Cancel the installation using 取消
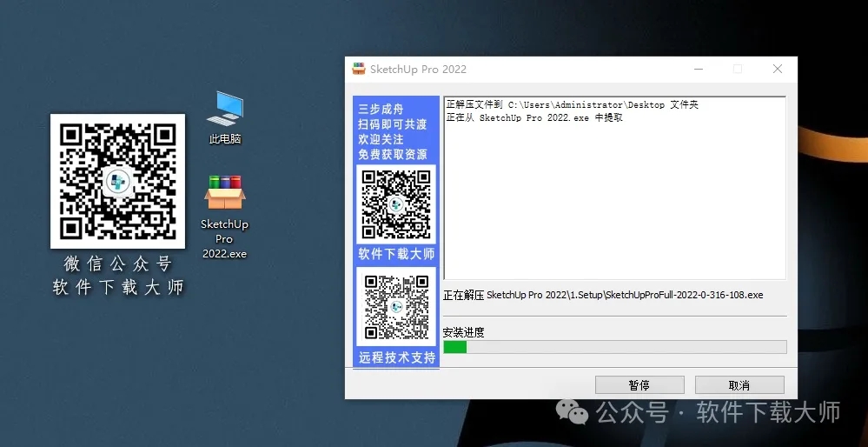The height and width of the screenshot is (447, 868). pyautogui.click(x=739, y=385)
